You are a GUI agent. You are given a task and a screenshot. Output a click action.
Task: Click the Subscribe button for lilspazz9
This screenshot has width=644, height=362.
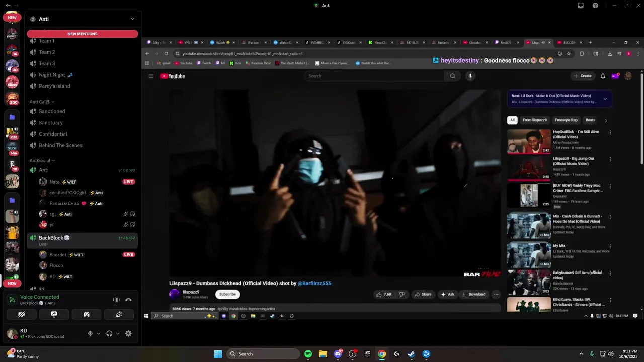tap(227, 294)
